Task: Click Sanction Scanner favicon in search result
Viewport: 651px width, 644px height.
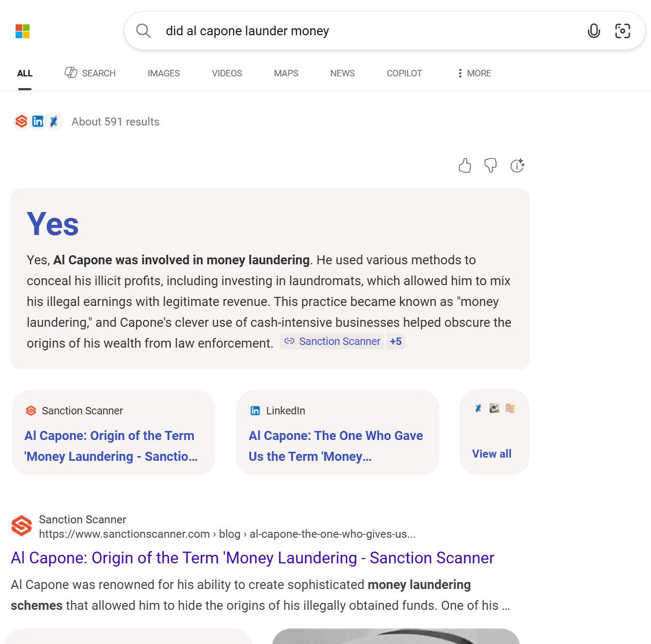Action: 22,526
